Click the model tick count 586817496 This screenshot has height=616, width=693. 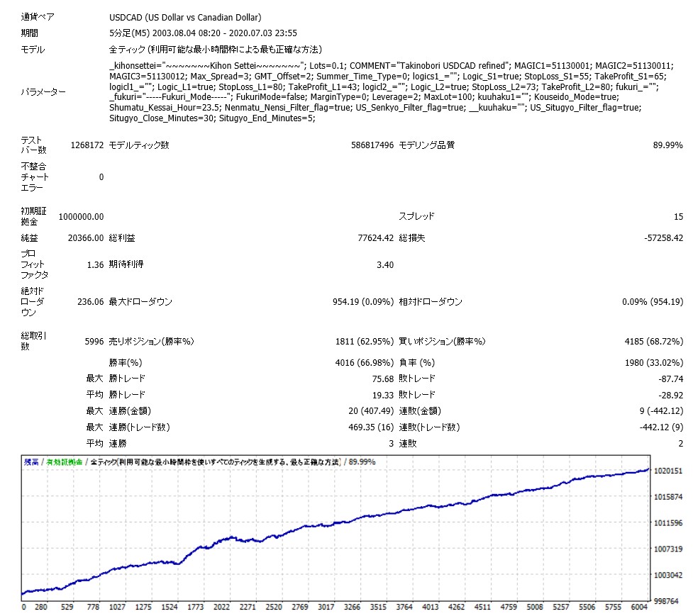pos(372,145)
